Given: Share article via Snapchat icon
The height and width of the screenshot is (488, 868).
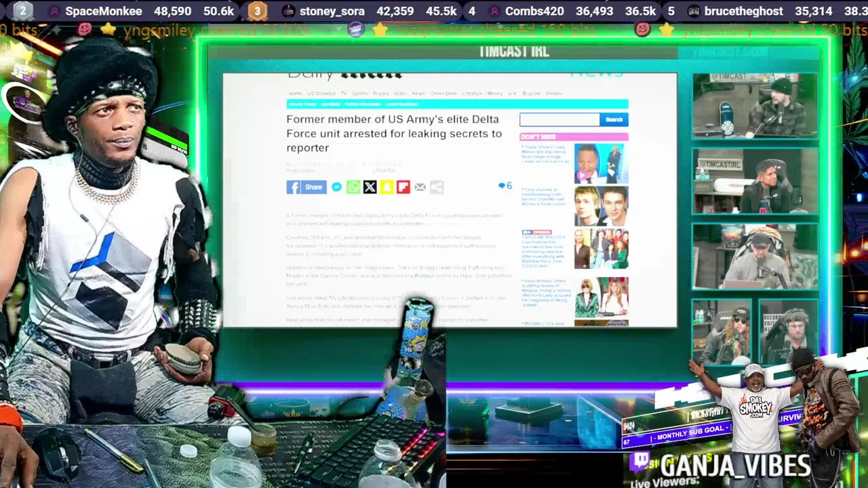Looking at the screenshot, I should tap(387, 187).
